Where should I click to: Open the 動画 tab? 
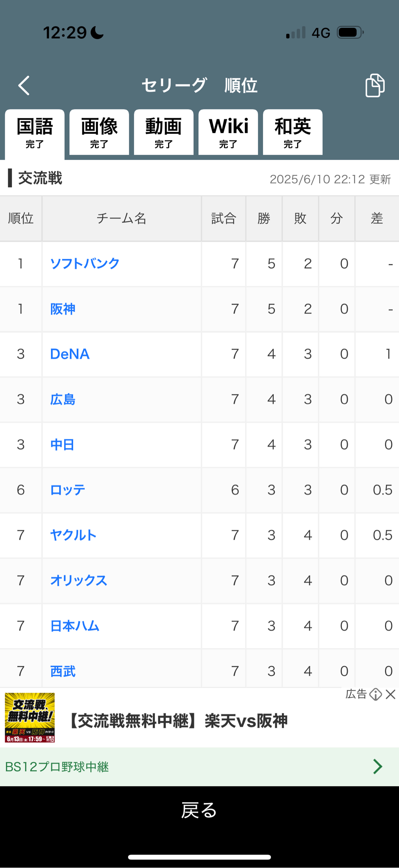point(164,132)
